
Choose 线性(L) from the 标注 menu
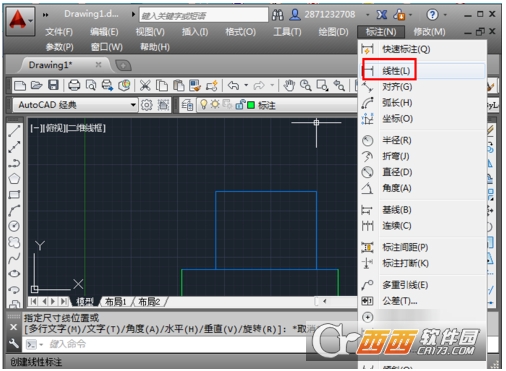coord(423,71)
